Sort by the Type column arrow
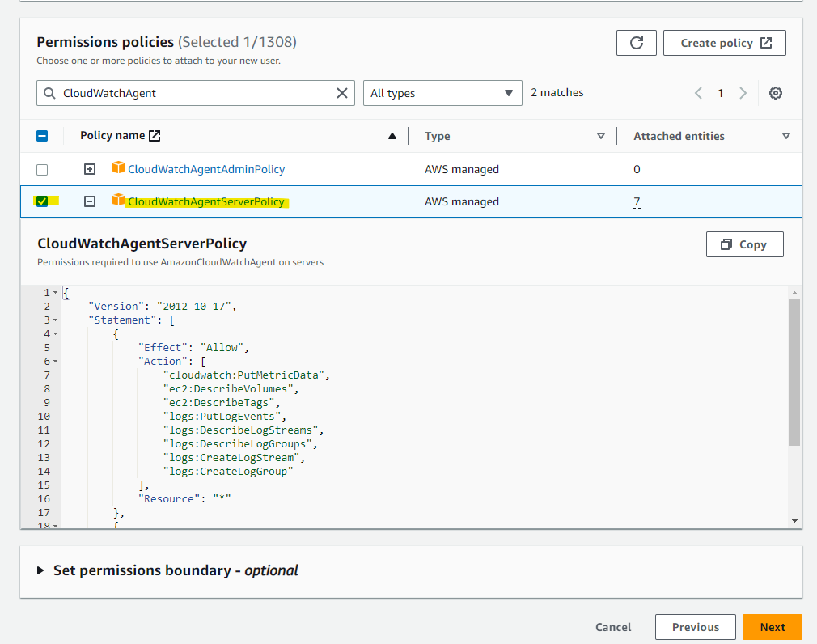Screen dimensions: 817x644 [x=601, y=136]
